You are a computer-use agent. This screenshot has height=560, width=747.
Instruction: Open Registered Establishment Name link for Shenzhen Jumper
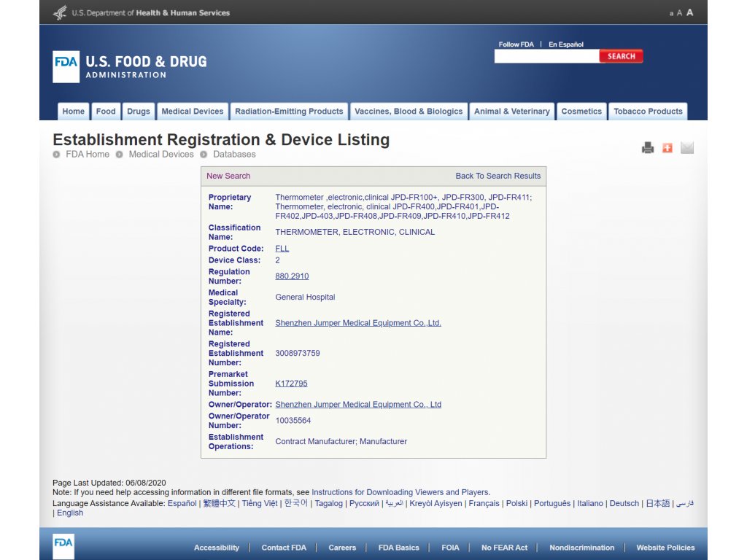pyautogui.click(x=358, y=323)
